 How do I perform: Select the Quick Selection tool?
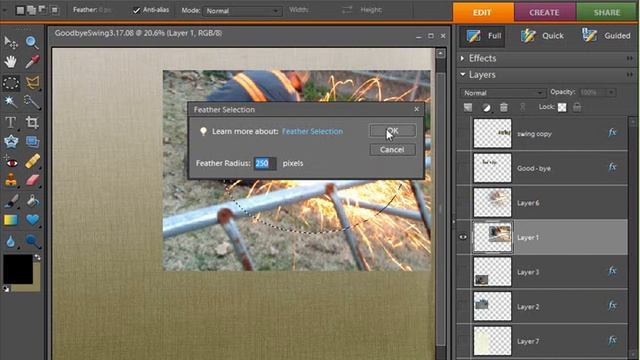click(32, 102)
